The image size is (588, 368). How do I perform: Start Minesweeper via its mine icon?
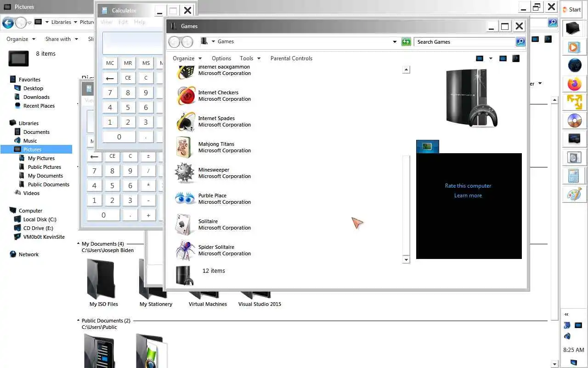[185, 173]
